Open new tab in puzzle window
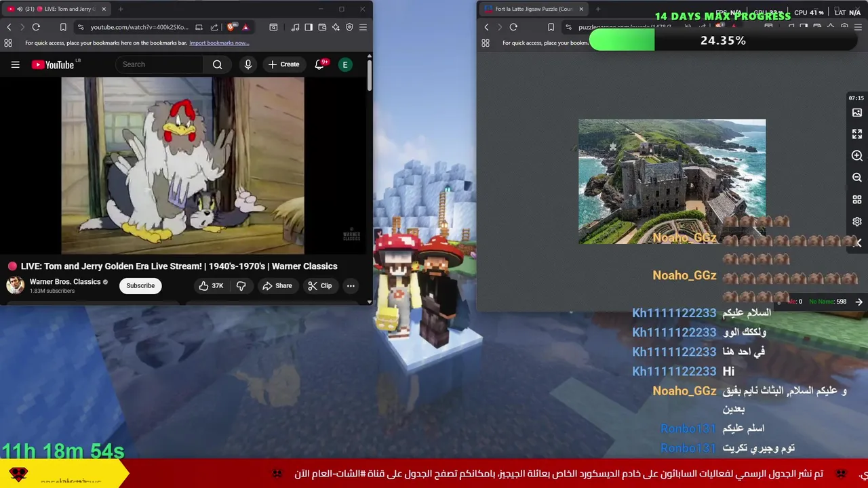This screenshot has height=488, width=868. coord(598,9)
